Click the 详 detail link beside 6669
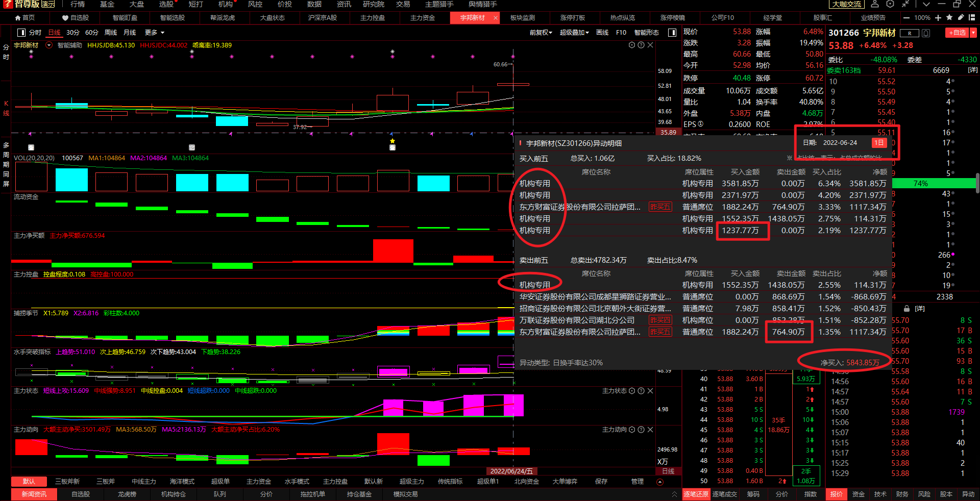The image size is (980, 501). [973, 70]
